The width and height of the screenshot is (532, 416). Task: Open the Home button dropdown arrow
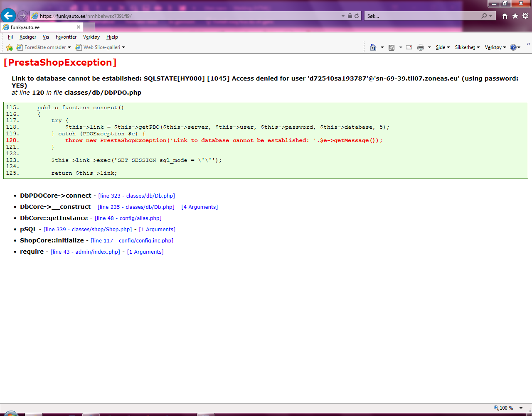pos(382,47)
